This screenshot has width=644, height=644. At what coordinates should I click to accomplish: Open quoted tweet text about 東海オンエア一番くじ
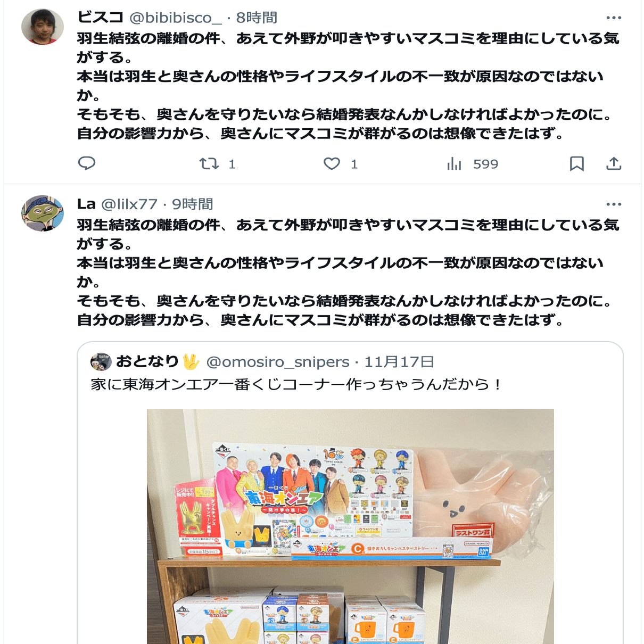tap(296, 384)
